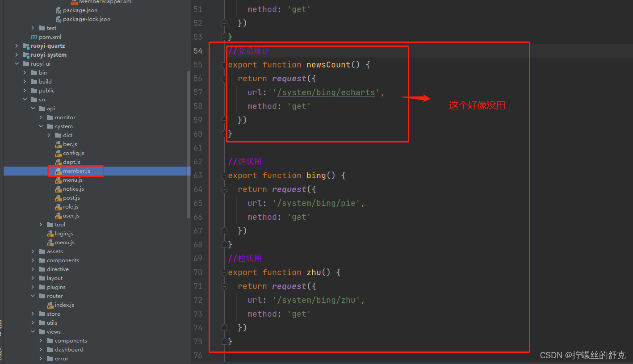
Task: Open login.js file
Action: click(x=64, y=234)
